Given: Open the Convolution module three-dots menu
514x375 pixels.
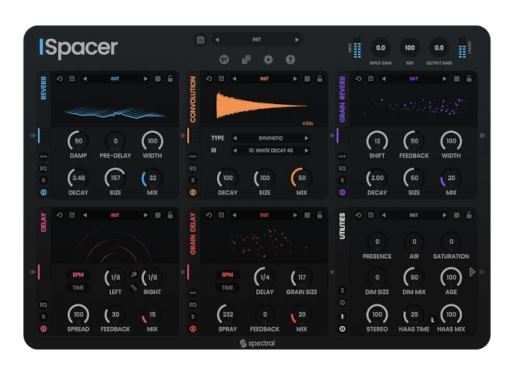Looking at the screenshot, I should (193, 156).
